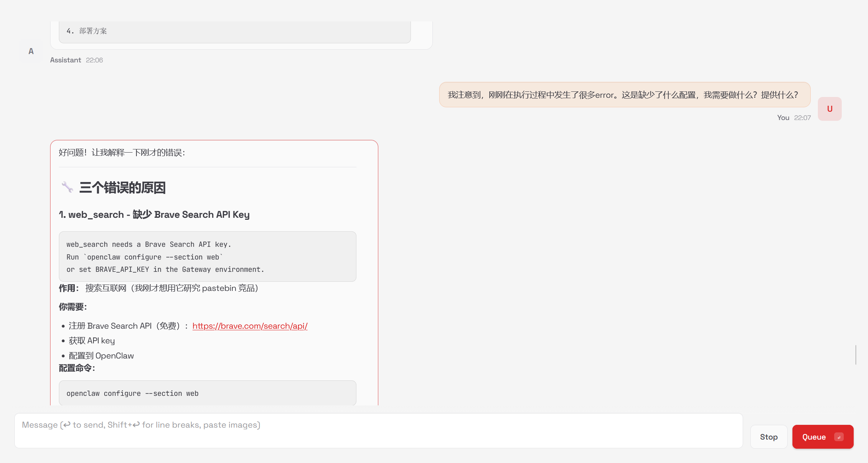Screen dimensions: 868x463
Task: Click the 4. 部署方案 code block
Action: (x=234, y=31)
